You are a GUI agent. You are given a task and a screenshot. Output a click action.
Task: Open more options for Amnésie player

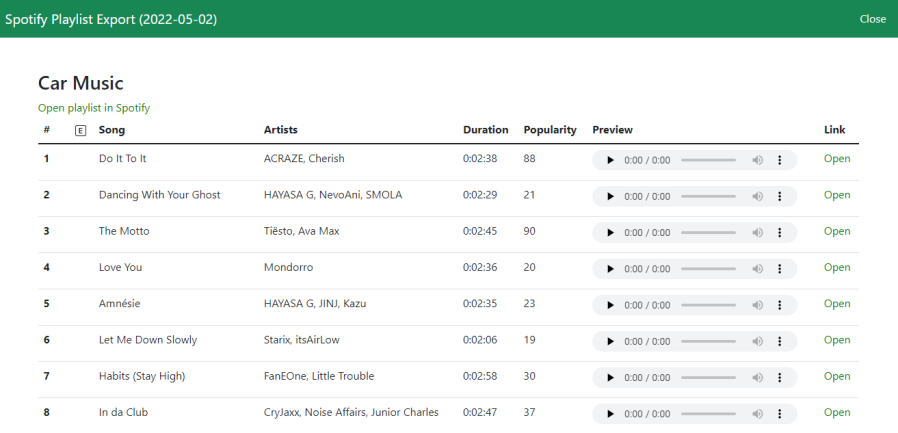(x=779, y=305)
